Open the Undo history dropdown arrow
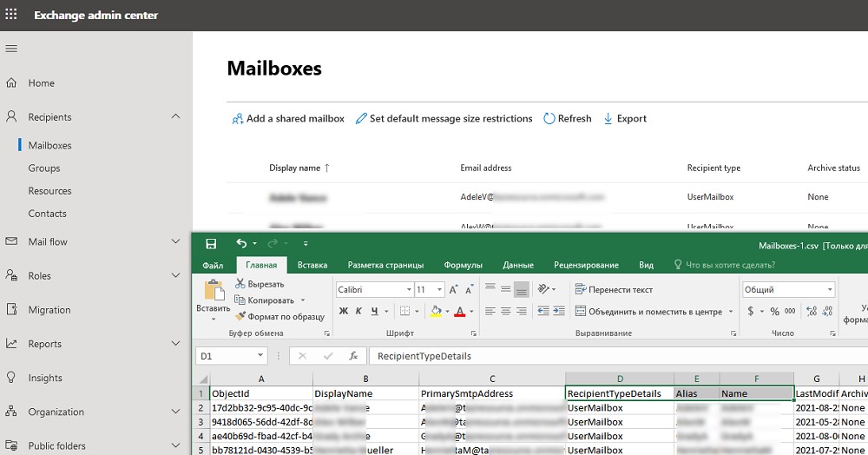Image resolution: width=868 pixels, height=455 pixels. pyautogui.click(x=254, y=243)
